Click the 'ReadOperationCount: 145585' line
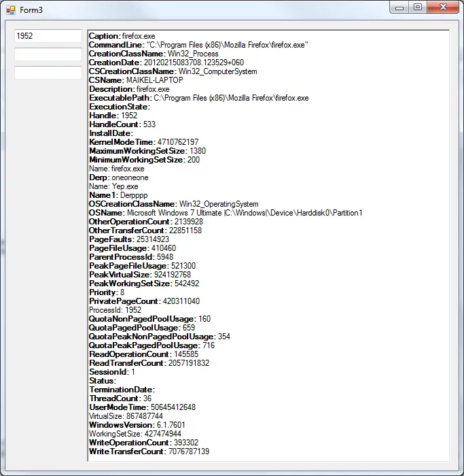 click(144, 354)
